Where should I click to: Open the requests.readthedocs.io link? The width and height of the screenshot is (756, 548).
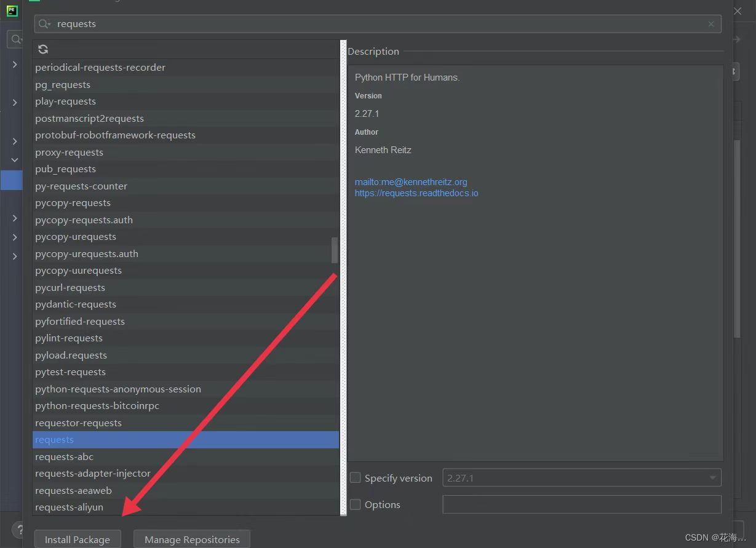[x=416, y=193]
